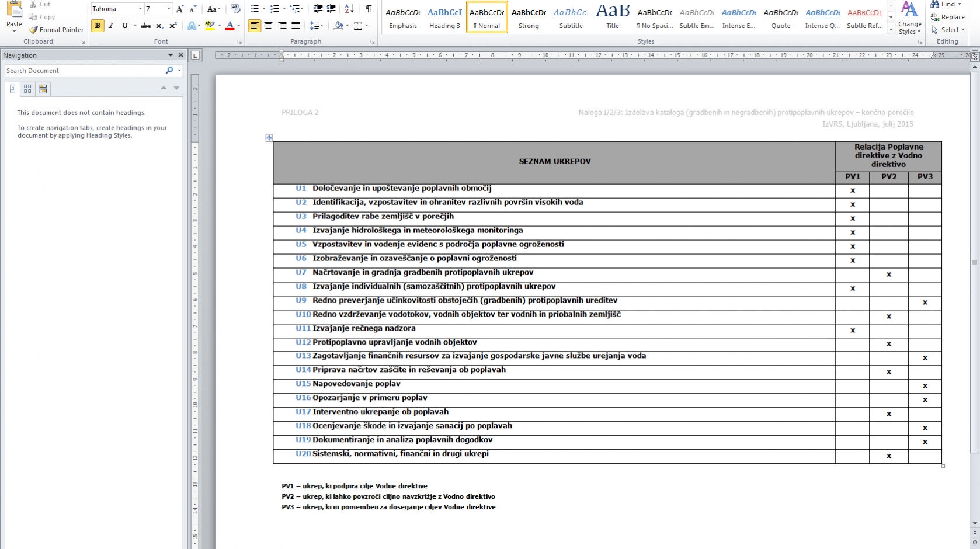980x549 pixels.
Task: Activate the Format Painter tool
Action: point(56,30)
